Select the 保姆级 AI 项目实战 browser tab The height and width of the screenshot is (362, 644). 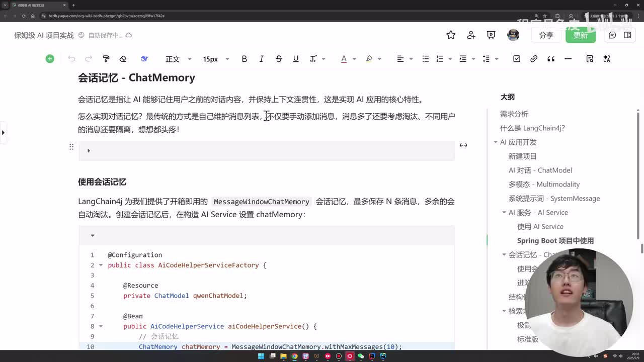click(x=39, y=5)
